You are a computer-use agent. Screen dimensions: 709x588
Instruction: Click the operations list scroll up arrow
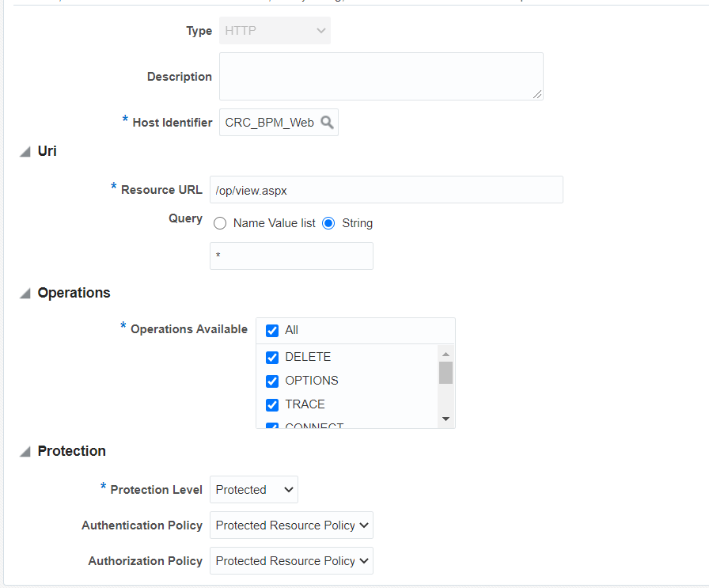pyautogui.click(x=445, y=354)
